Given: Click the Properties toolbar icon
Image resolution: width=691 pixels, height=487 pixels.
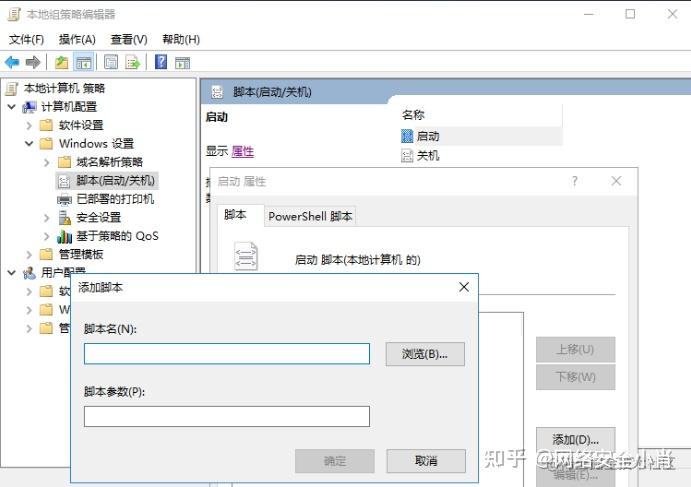Looking at the screenshot, I should (111, 63).
